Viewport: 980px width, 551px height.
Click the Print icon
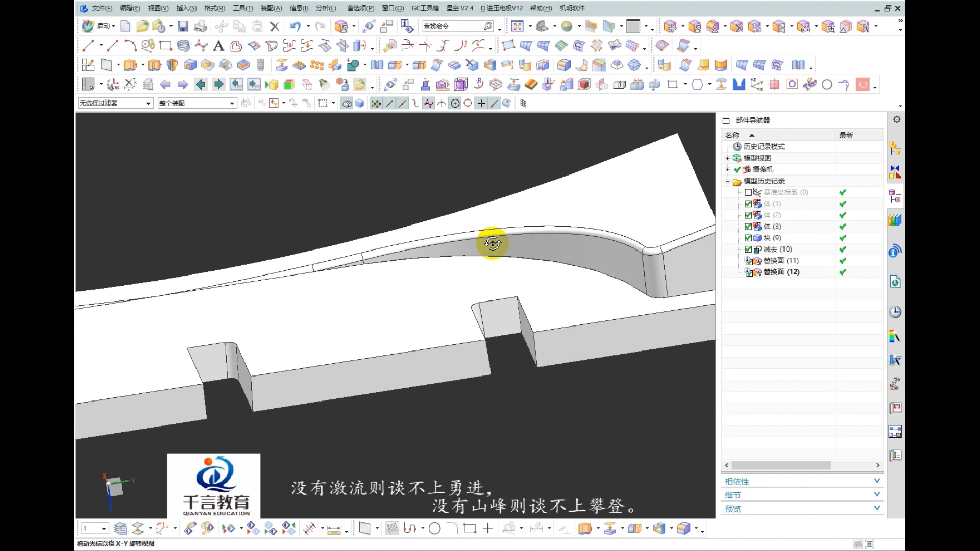(201, 26)
